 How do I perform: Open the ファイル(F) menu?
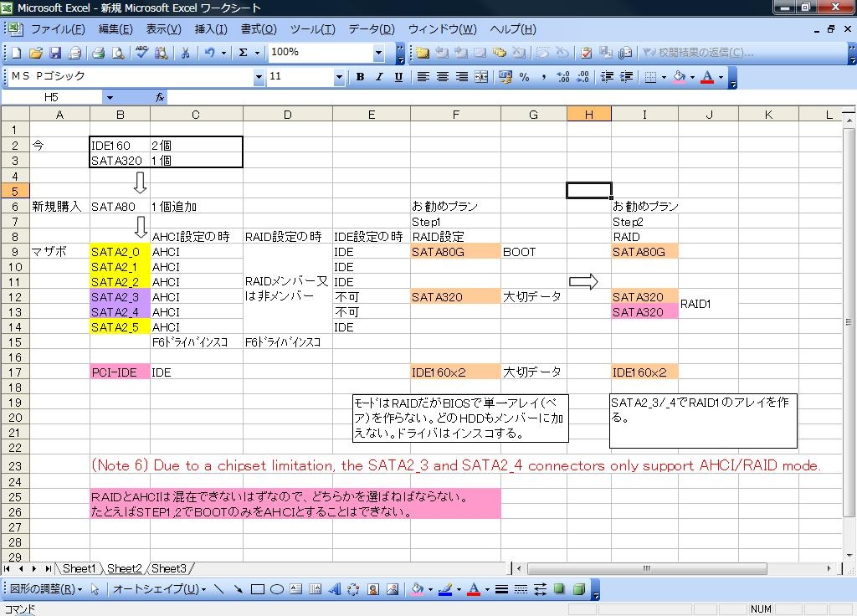click(x=58, y=29)
